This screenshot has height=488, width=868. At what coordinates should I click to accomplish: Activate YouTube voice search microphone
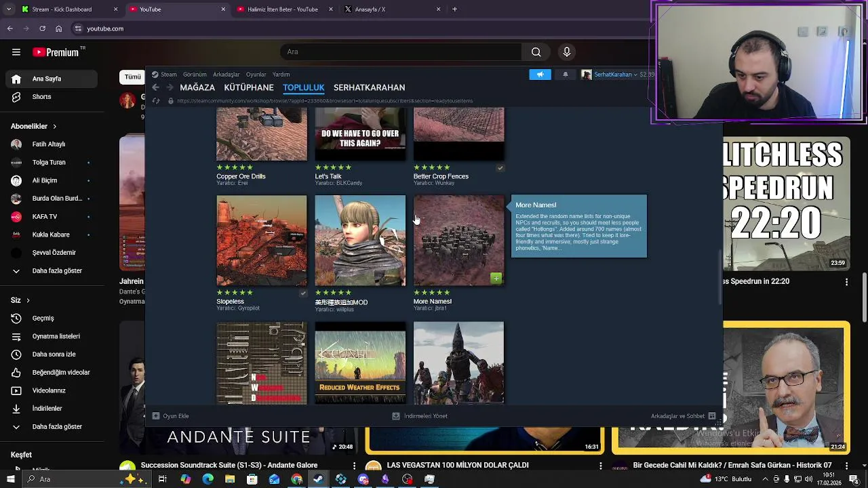point(567,52)
